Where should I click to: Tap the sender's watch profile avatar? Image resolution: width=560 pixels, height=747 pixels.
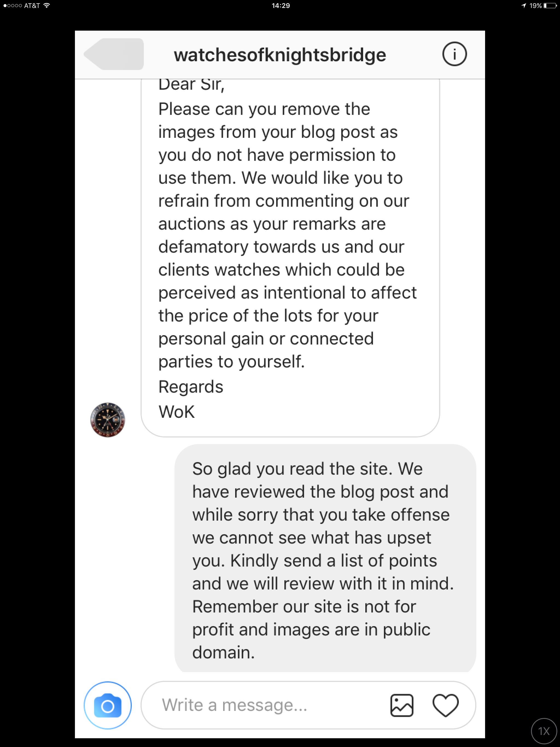click(x=107, y=420)
